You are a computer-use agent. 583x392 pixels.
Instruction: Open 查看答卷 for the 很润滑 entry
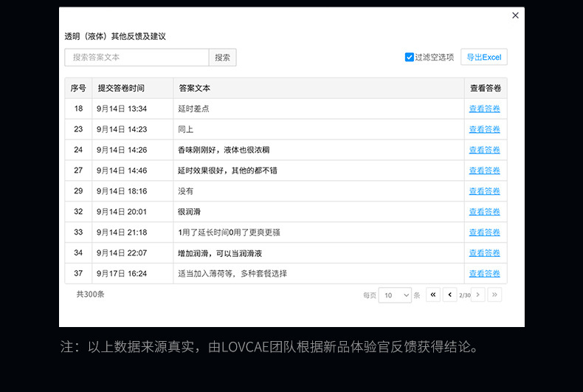click(484, 212)
